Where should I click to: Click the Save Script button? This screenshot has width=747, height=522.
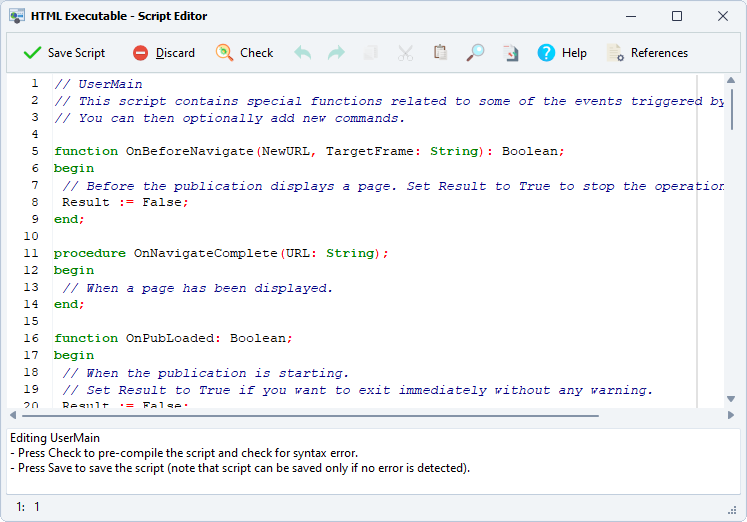click(64, 53)
